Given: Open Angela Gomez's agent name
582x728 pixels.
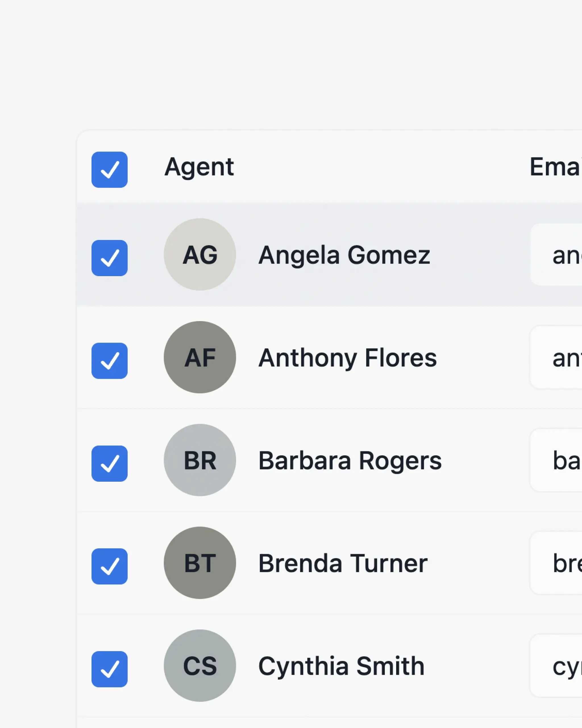Looking at the screenshot, I should (x=344, y=255).
